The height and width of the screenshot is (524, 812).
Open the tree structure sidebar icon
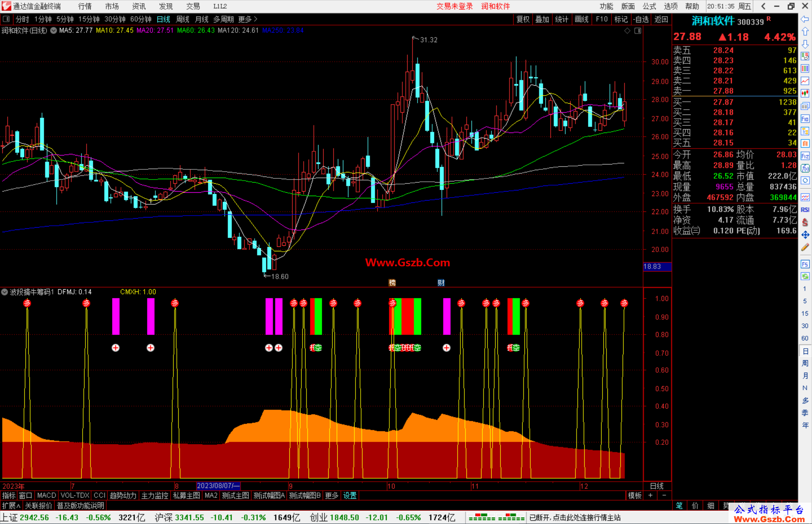[x=805, y=131]
